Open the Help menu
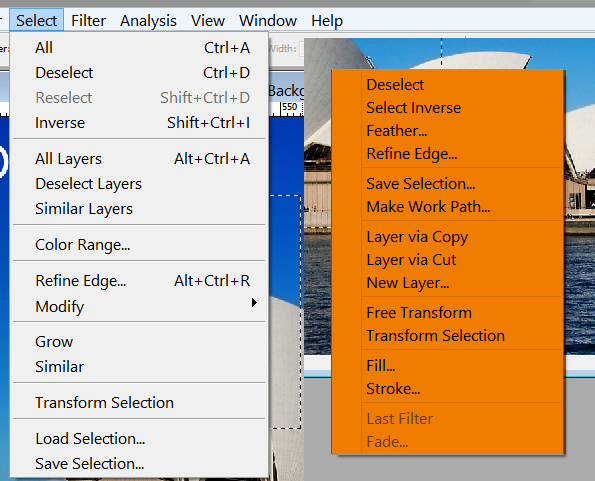This screenshot has height=481, width=595. (x=327, y=20)
